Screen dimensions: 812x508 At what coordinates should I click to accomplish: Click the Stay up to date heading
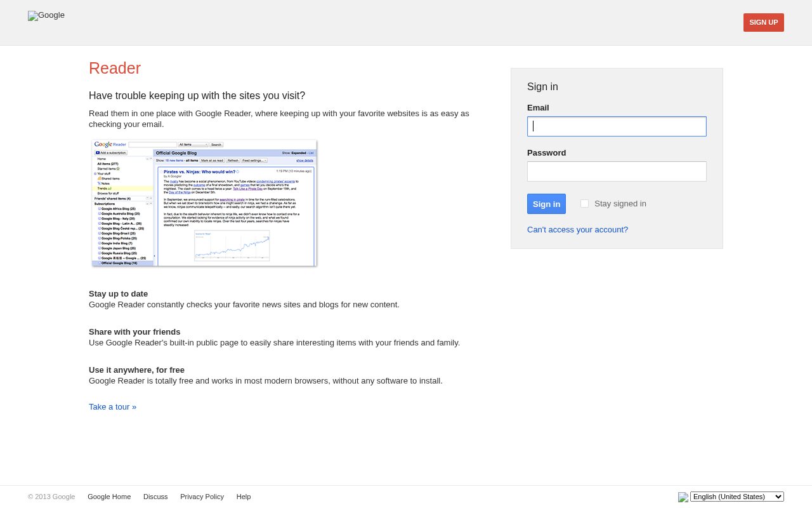coord(118,294)
